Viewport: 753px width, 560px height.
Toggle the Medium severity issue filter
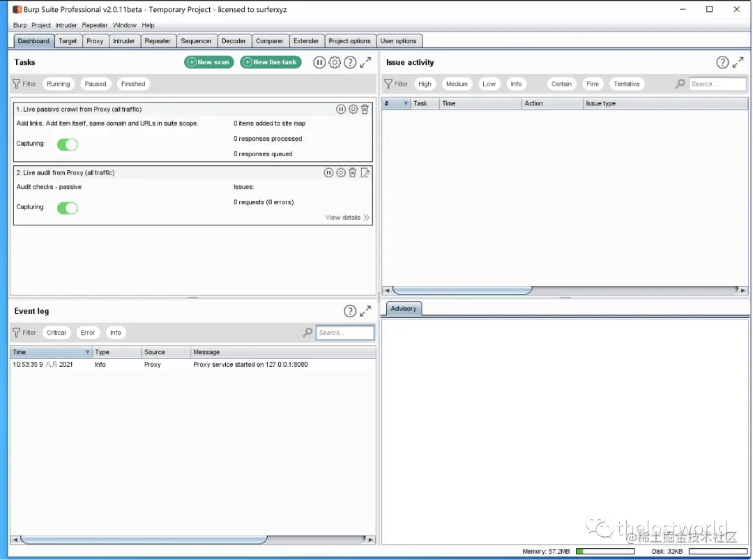coord(457,84)
